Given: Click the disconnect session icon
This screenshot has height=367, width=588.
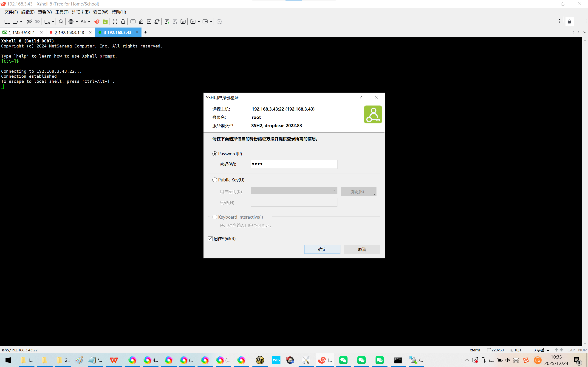Looking at the screenshot, I should click(29, 22).
